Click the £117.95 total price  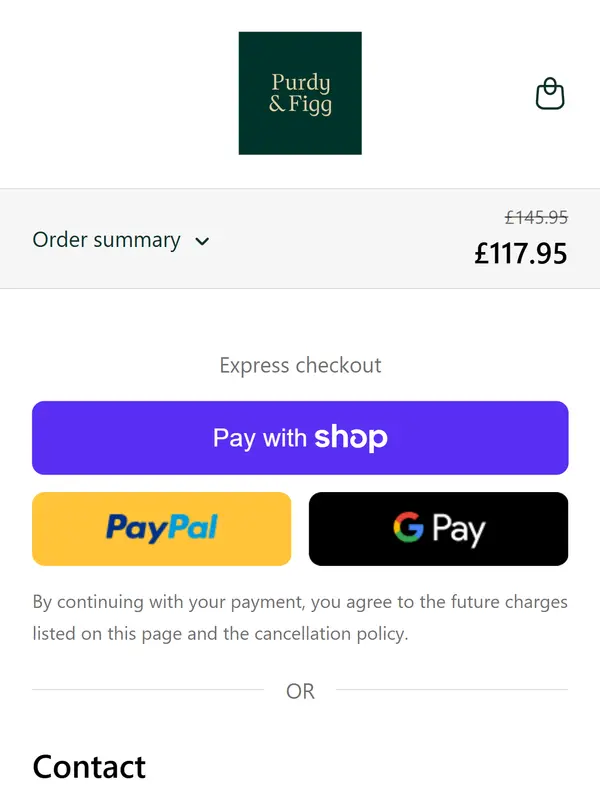click(x=520, y=253)
